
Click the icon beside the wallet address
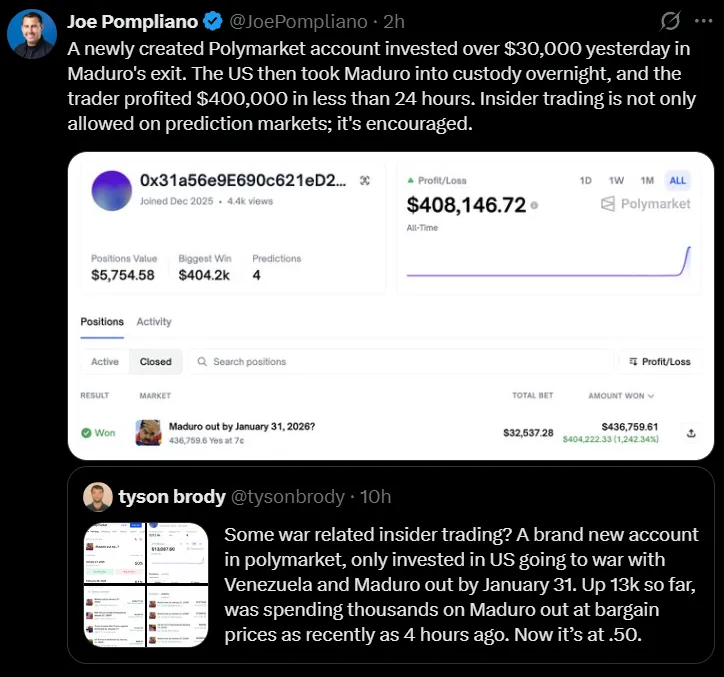click(x=365, y=180)
